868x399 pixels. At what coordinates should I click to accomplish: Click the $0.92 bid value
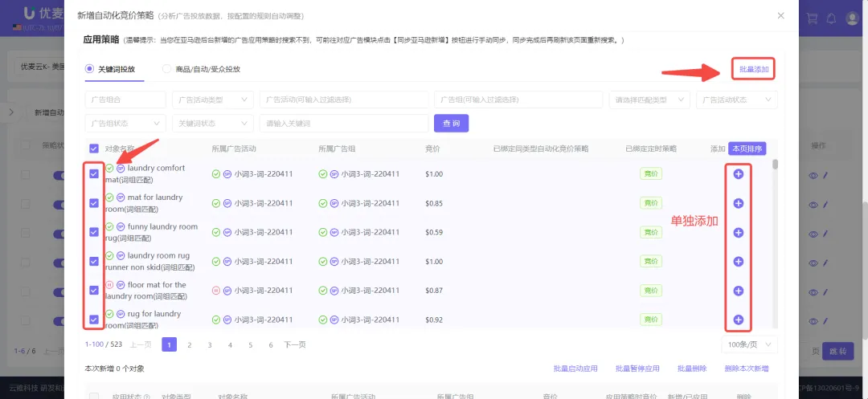pos(434,320)
